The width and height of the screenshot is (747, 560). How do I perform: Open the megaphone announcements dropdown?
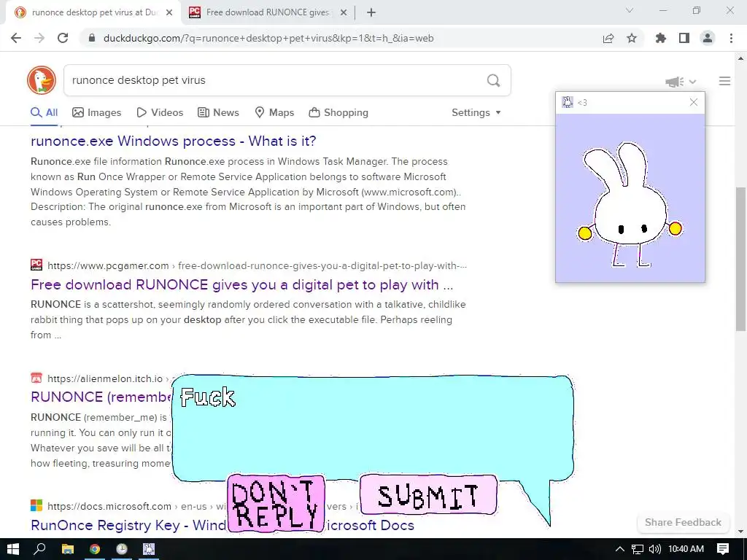[681, 82]
